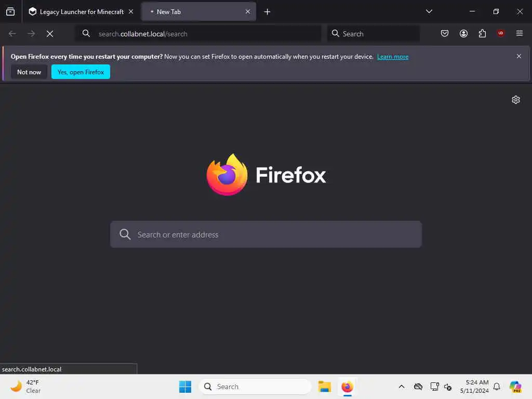The width and height of the screenshot is (532, 399).
Task: Minimize the Firefox window
Action: [x=472, y=11]
